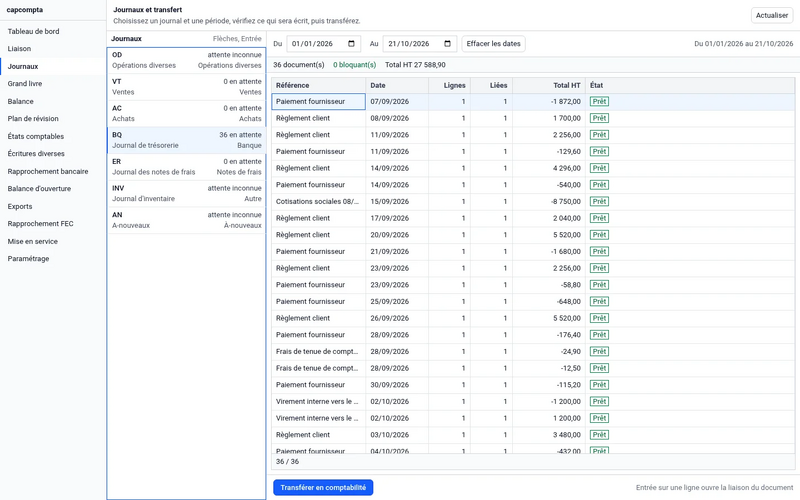Open calendar picker in the Au date field
Image resolution: width=800 pixels, height=500 pixels.
click(x=447, y=44)
